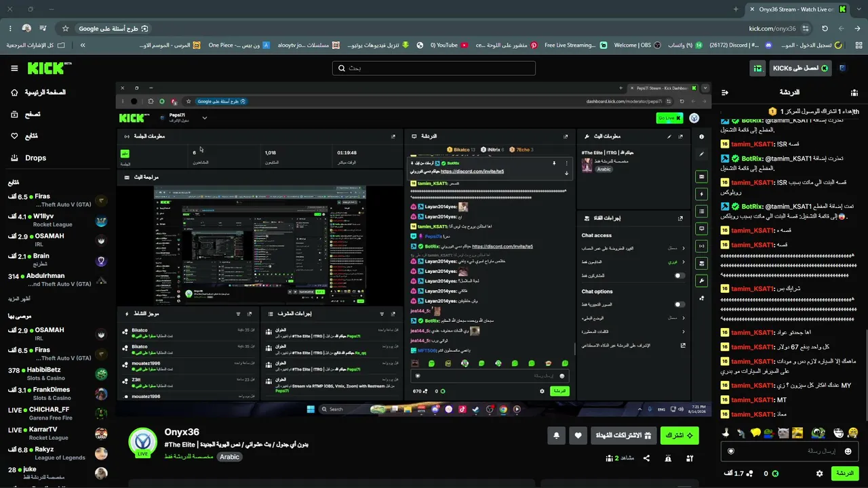Open the مخصصة للدردشة فقط category link
This screenshot has width=868, height=488.
[189, 457]
